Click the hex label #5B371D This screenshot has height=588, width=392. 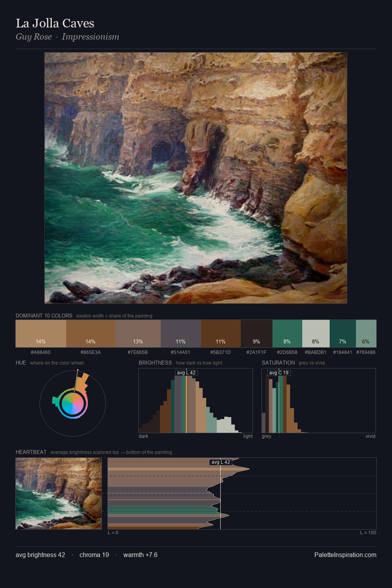click(221, 352)
